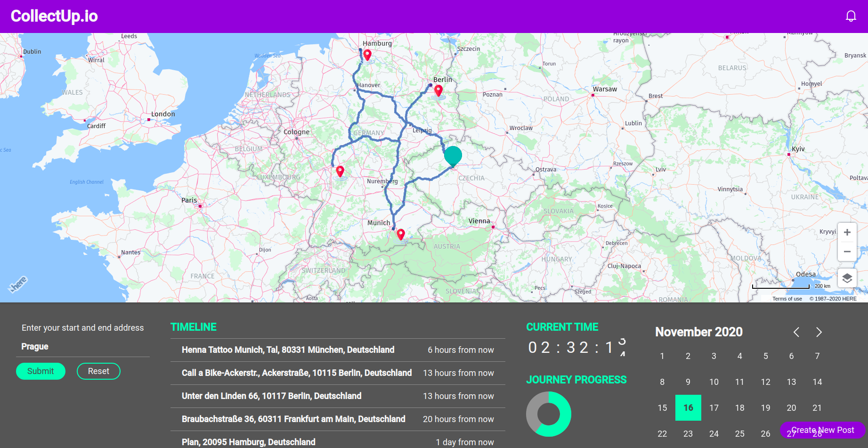Viewport: 868px width, 448px height.
Task: Pick November 26 in the calendar
Action: (766, 434)
